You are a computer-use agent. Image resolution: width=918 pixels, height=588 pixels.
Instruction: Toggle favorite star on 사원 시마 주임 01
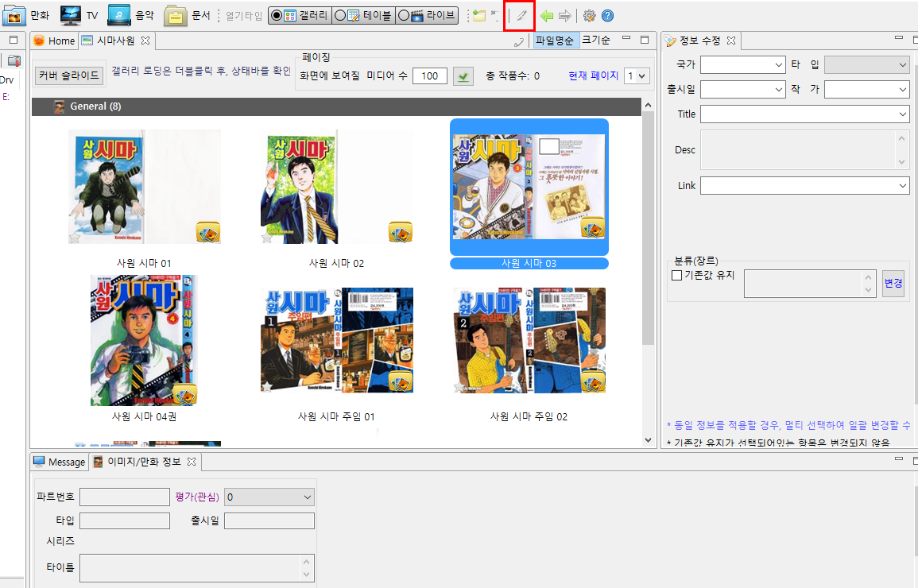tap(266, 387)
